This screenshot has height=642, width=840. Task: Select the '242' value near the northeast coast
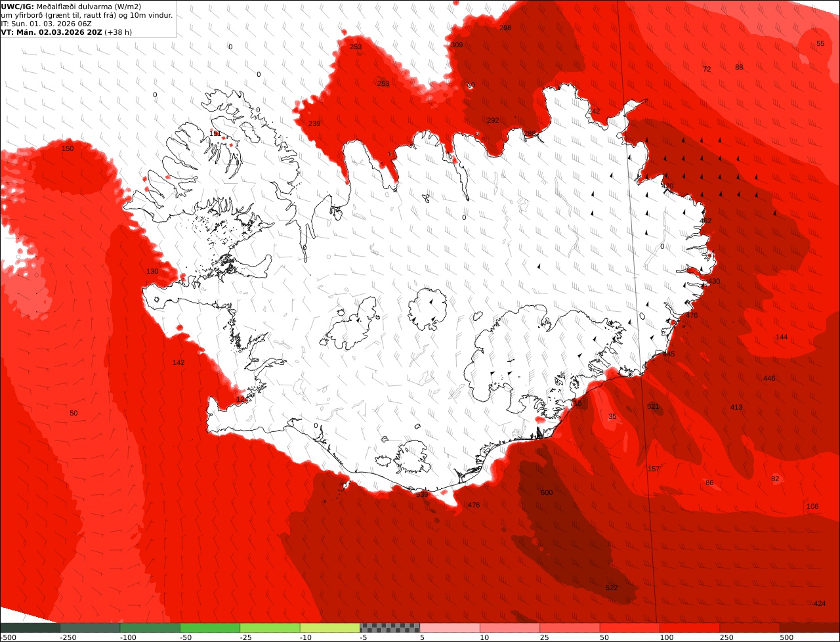point(594,112)
